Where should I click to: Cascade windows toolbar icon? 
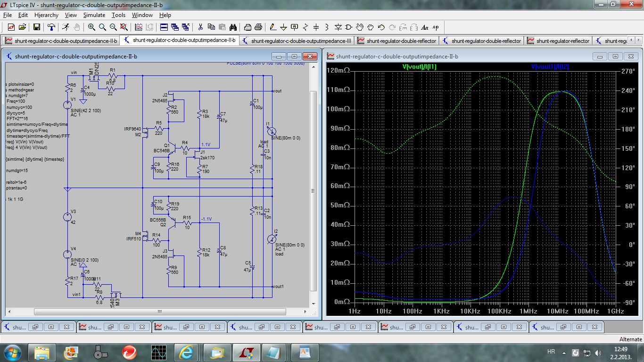(x=175, y=27)
